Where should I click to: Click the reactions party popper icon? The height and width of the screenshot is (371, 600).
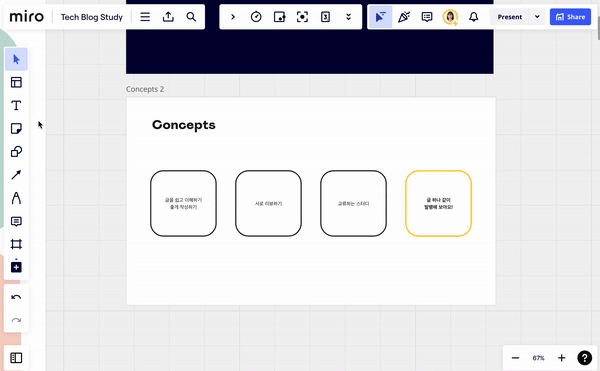click(404, 17)
